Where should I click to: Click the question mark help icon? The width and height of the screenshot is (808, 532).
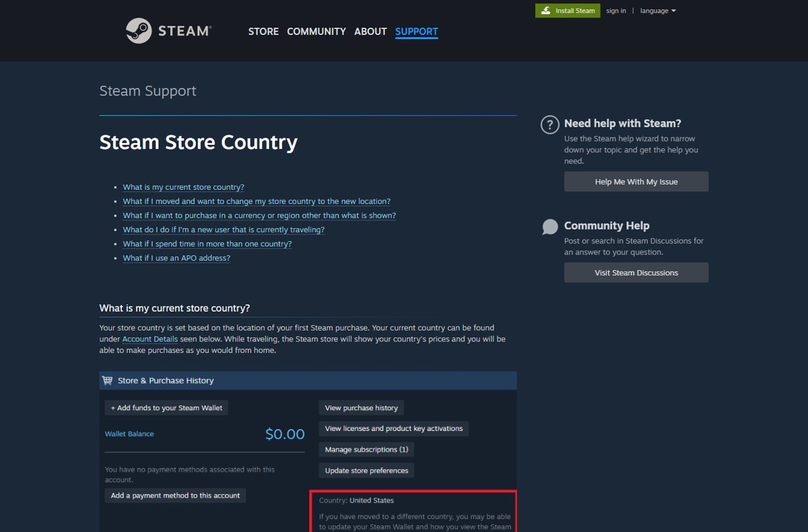pyautogui.click(x=550, y=125)
